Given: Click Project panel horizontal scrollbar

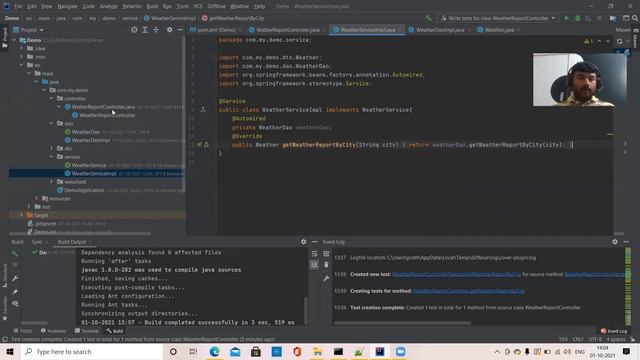Looking at the screenshot, I should 80,233.
